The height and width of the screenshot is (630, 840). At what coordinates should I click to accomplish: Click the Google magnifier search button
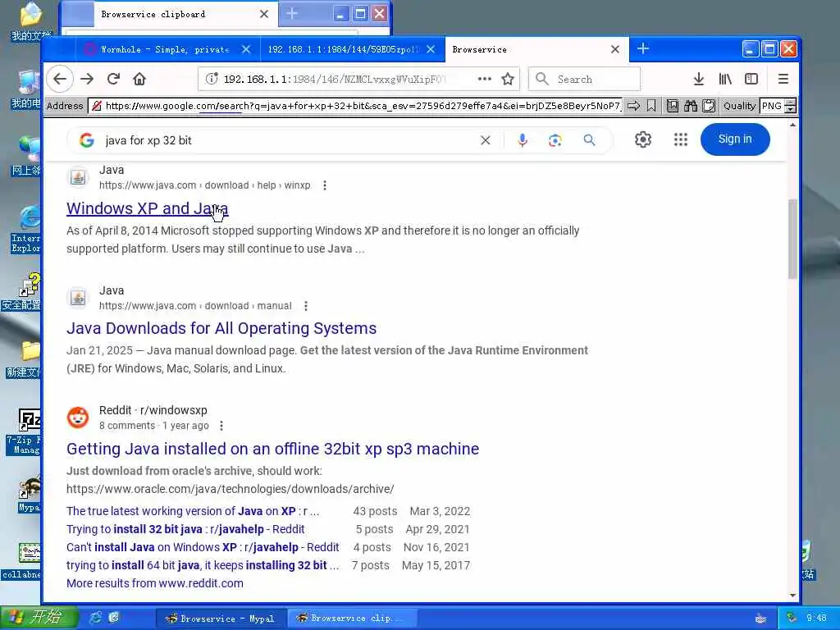click(589, 140)
